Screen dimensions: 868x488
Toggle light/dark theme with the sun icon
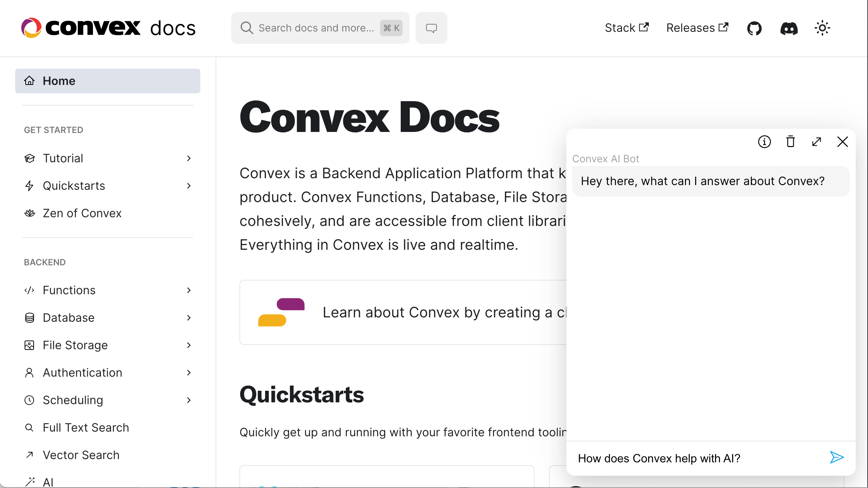(x=822, y=28)
